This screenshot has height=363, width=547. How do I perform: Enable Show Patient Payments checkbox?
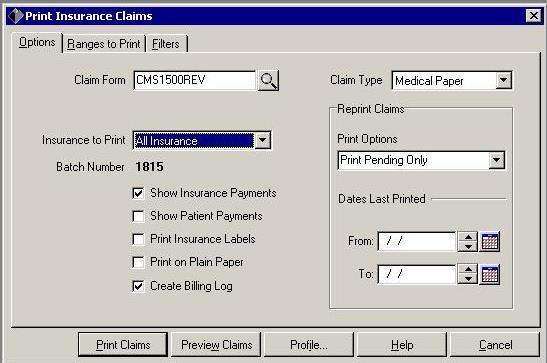click(x=138, y=216)
